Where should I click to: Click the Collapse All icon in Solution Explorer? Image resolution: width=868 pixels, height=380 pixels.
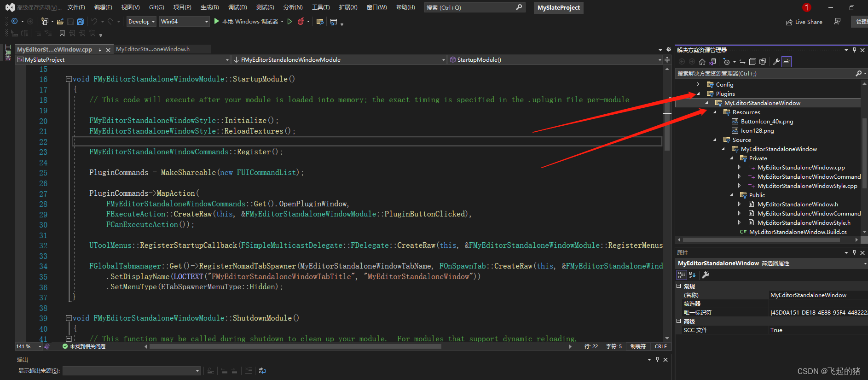(752, 62)
